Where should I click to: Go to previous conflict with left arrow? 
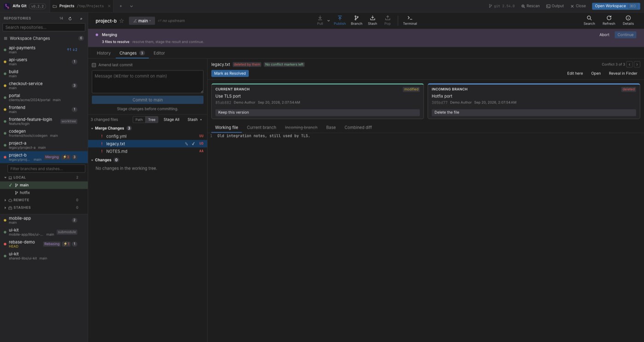[x=630, y=64]
